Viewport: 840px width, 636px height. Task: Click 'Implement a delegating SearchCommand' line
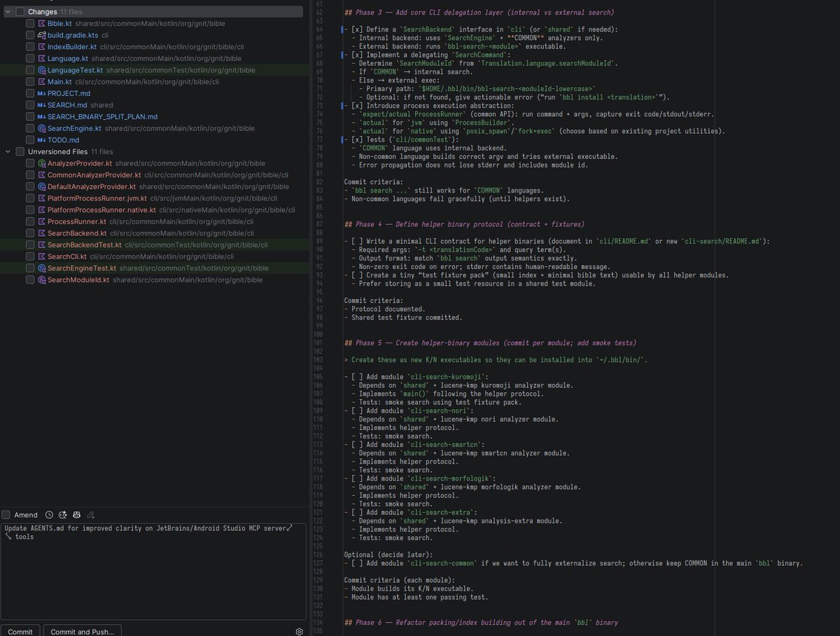pos(428,55)
